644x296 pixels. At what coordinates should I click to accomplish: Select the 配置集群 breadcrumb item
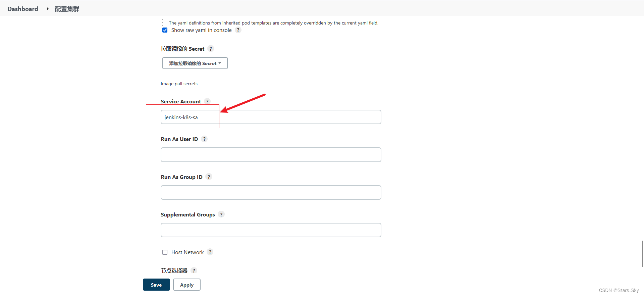click(67, 9)
